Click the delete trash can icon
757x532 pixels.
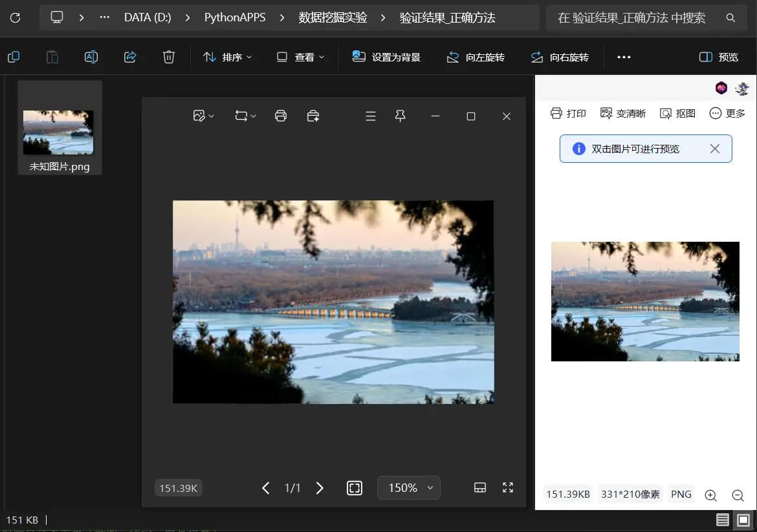tap(169, 57)
